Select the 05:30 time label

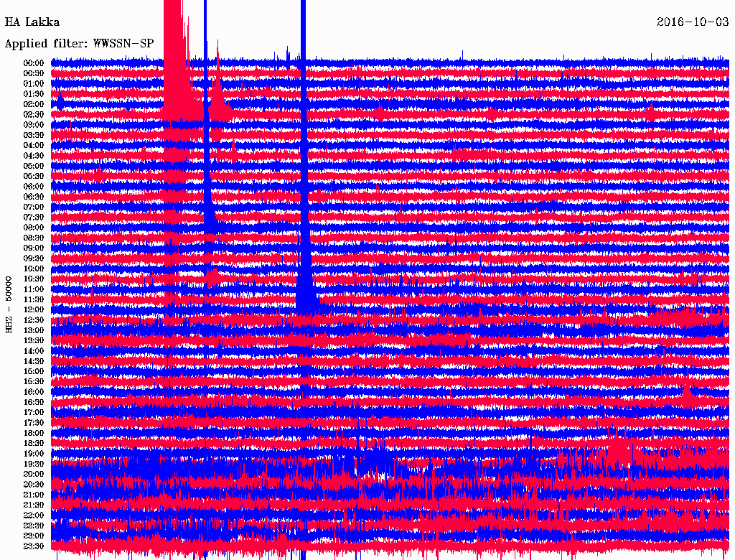34,176
